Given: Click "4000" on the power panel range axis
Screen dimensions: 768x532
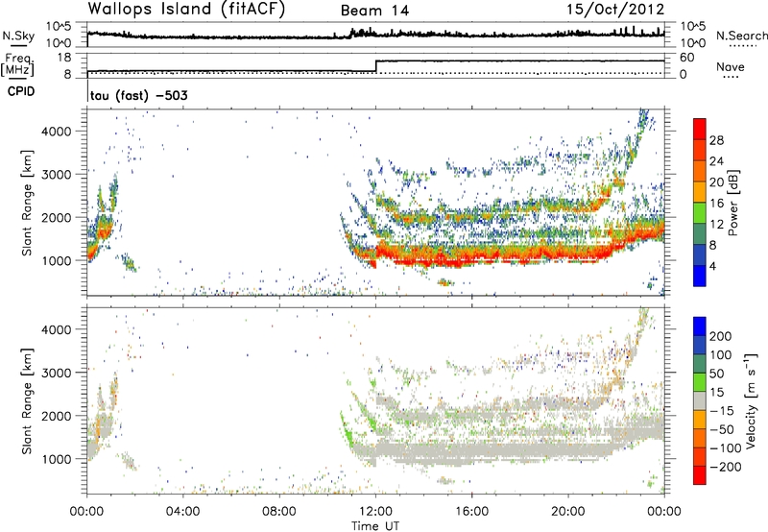Looking at the screenshot, I should pos(57,131).
